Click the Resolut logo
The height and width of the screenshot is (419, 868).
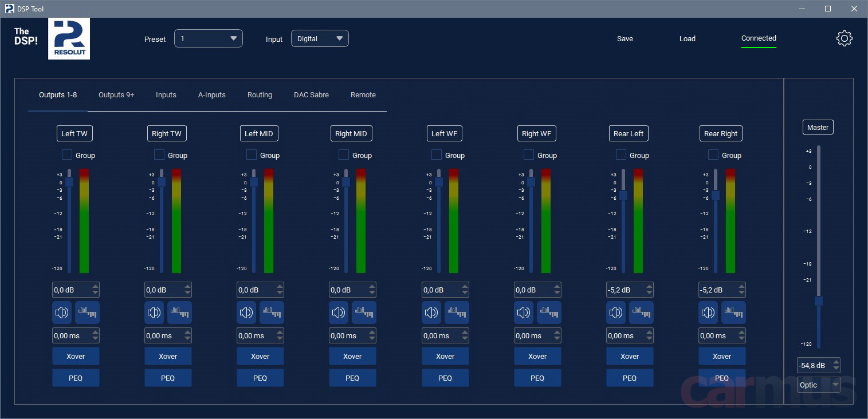[69, 39]
